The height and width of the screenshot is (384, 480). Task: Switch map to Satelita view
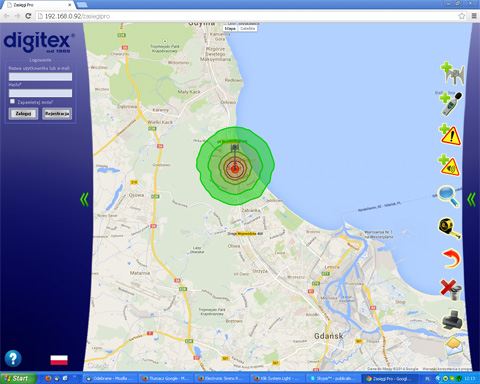point(248,29)
